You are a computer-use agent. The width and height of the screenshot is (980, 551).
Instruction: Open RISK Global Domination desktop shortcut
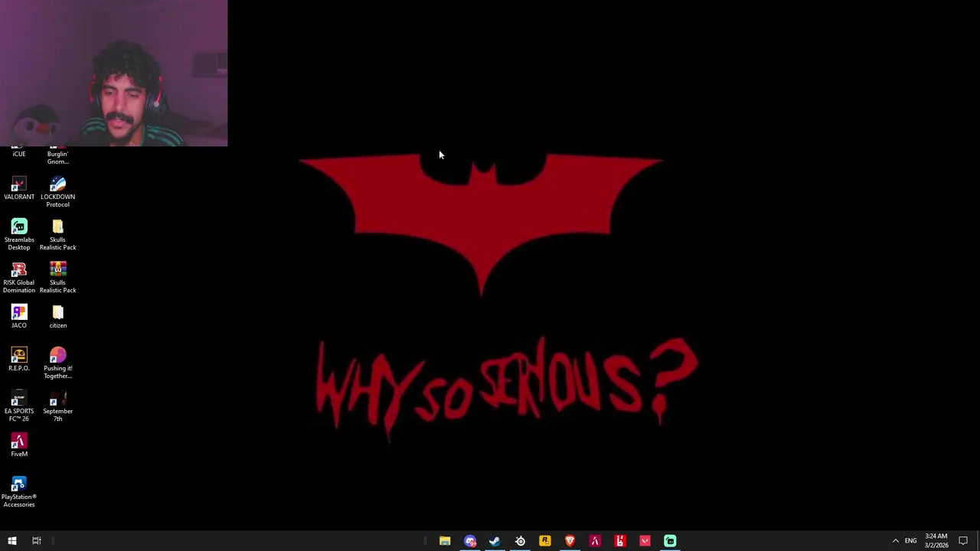pyautogui.click(x=19, y=277)
